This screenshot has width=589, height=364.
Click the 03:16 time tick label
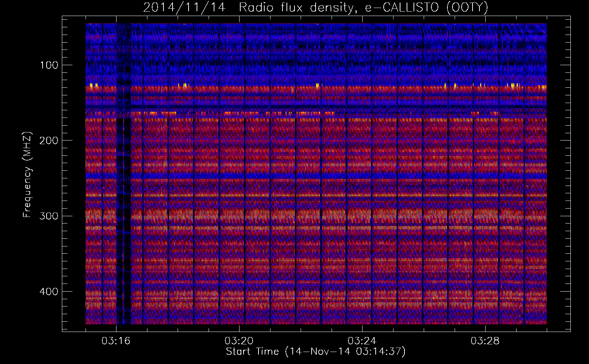pos(116,341)
